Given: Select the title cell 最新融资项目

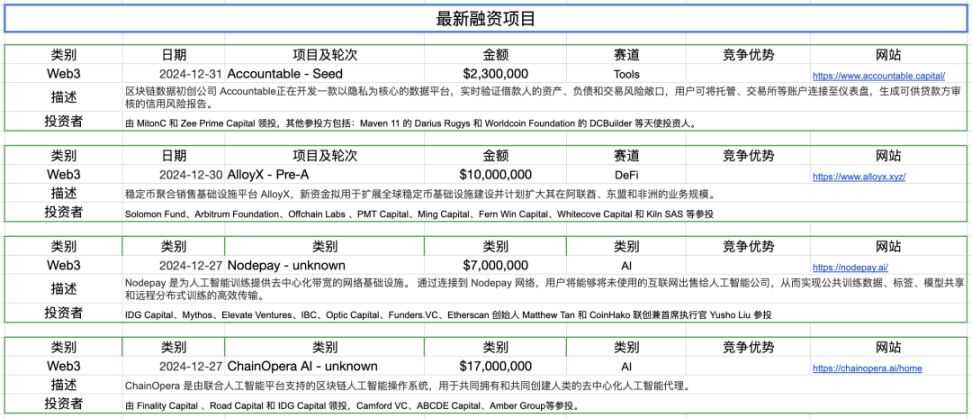Looking at the screenshot, I should click(485, 19).
